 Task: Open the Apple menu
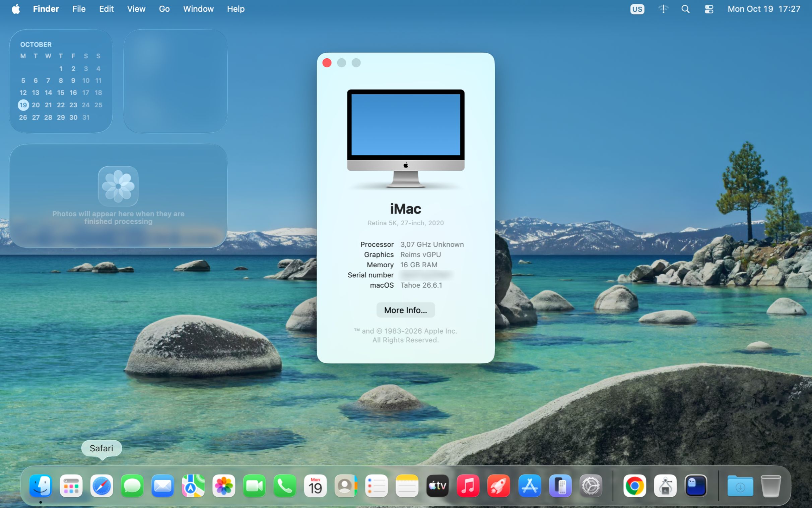(x=16, y=9)
